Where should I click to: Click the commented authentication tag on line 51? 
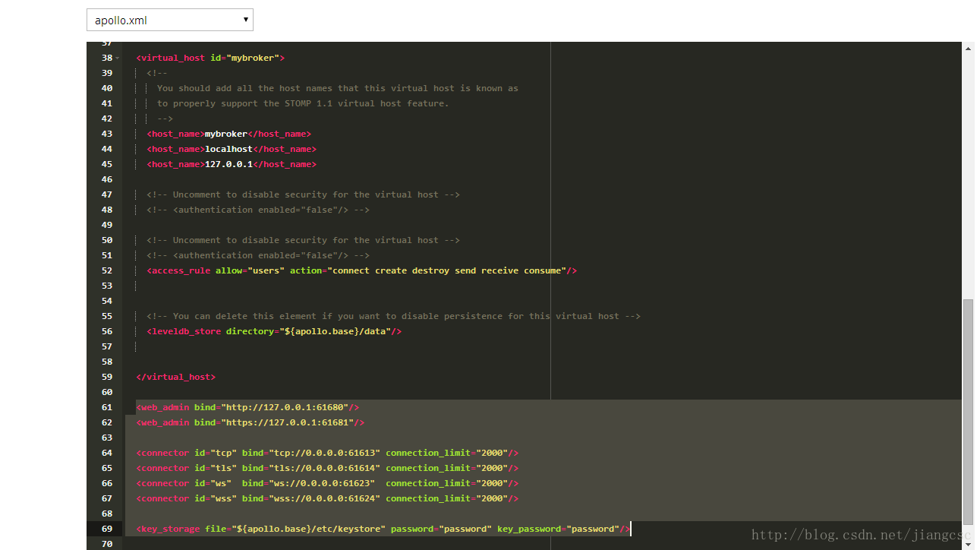pos(258,255)
